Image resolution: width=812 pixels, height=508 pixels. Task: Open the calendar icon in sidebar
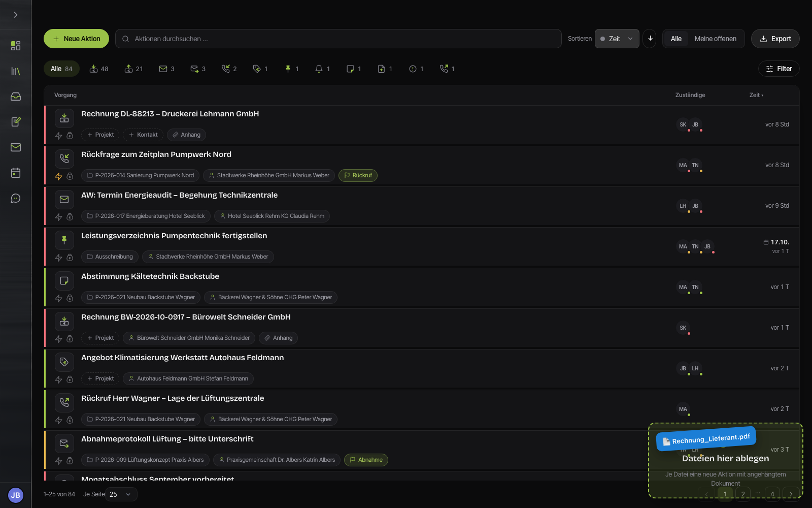[x=16, y=173]
